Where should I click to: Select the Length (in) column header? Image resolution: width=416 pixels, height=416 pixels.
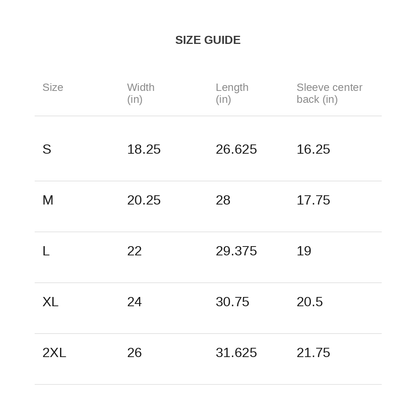(232, 93)
